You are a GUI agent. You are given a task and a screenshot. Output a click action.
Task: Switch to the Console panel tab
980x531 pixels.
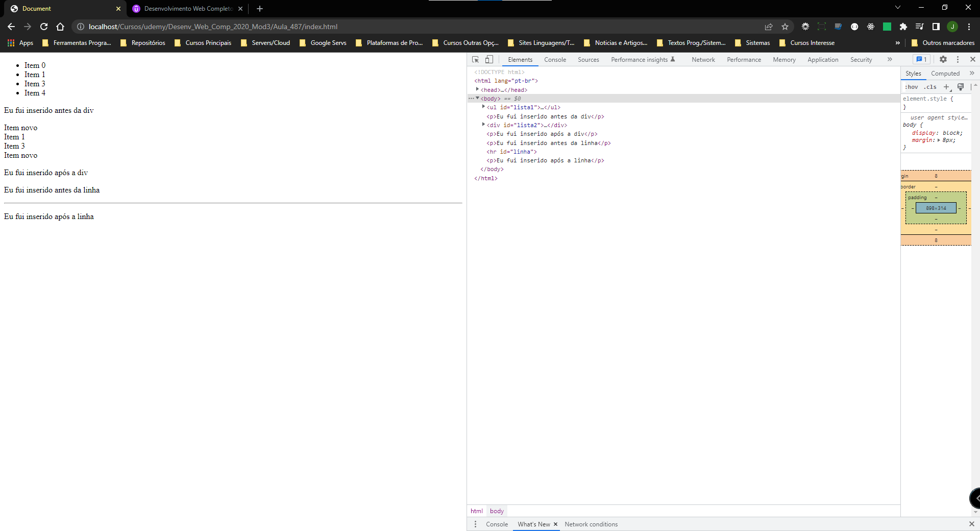pos(555,60)
